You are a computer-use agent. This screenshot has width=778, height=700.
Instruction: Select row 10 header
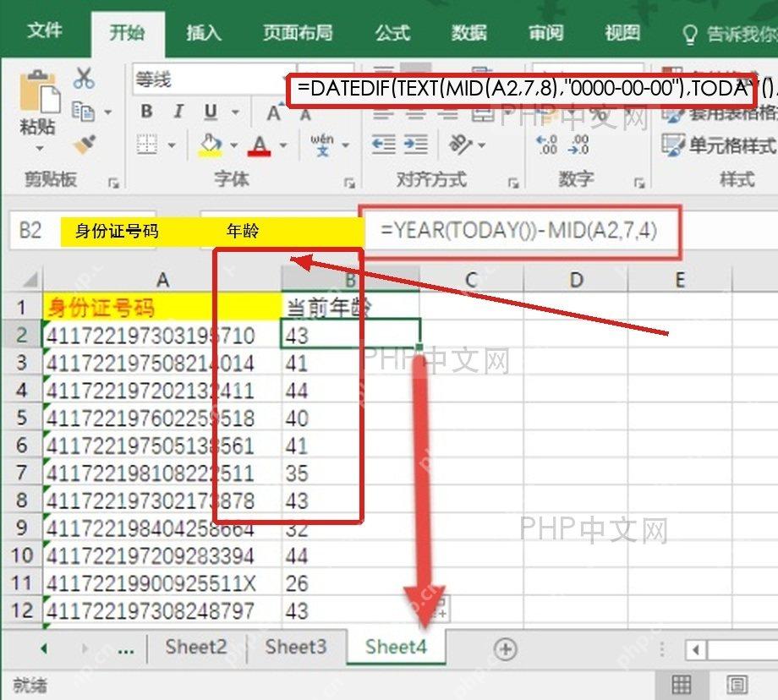click(22, 555)
